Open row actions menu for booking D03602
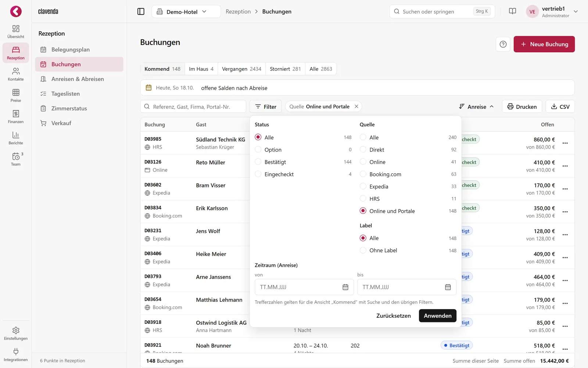588x368 pixels. pos(565,189)
